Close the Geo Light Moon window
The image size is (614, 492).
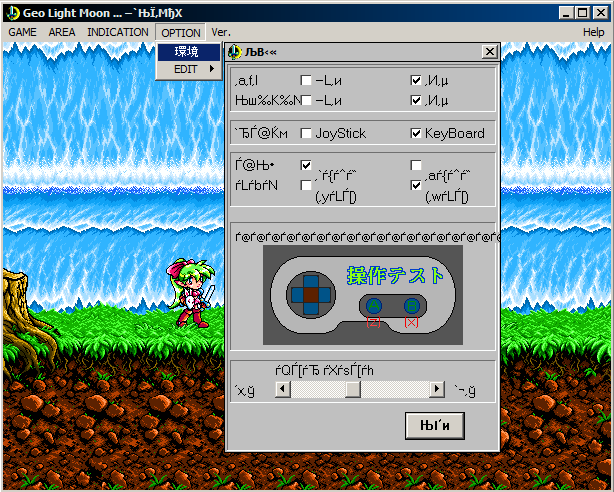click(x=601, y=13)
